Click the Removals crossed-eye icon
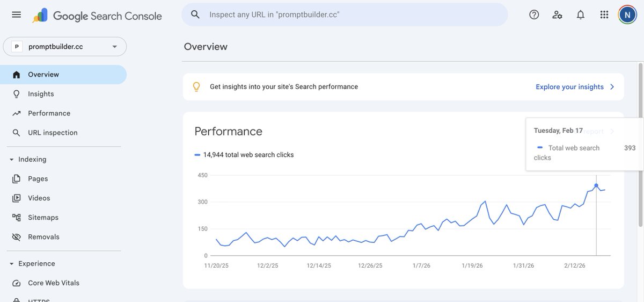Image resolution: width=644 pixels, height=302 pixels. pyautogui.click(x=17, y=237)
